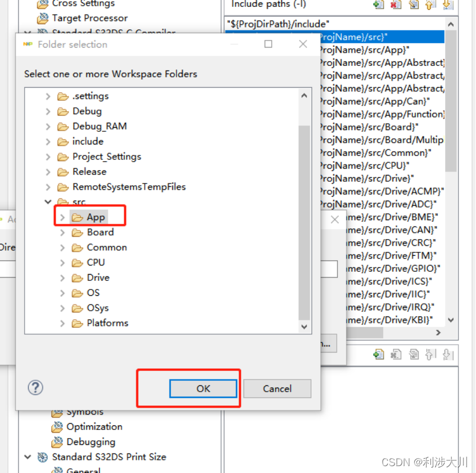Click the Delete include path icon
476x473 pixels.
click(x=396, y=5)
